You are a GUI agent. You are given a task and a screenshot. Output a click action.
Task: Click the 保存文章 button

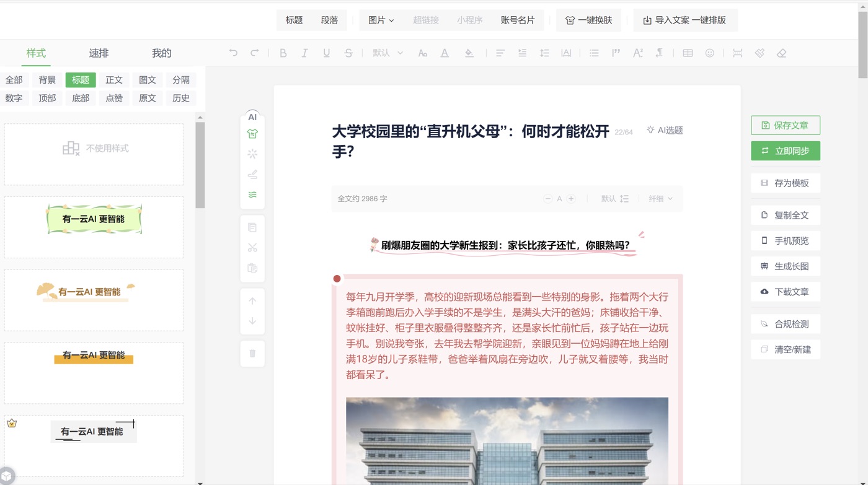(x=786, y=125)
